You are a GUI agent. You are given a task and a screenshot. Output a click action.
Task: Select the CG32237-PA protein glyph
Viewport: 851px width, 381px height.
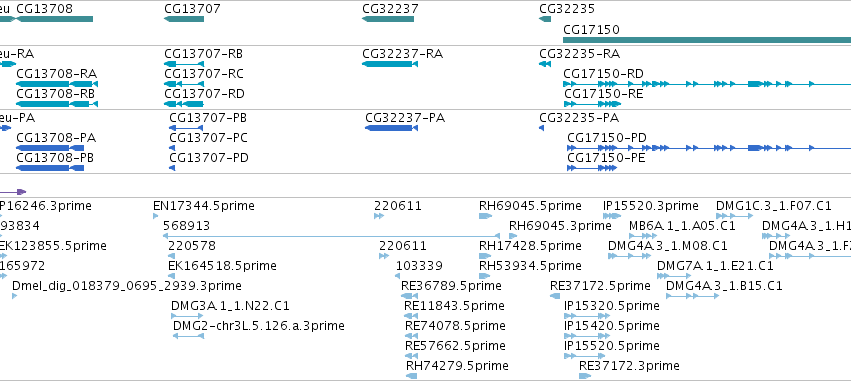point(391,128)
